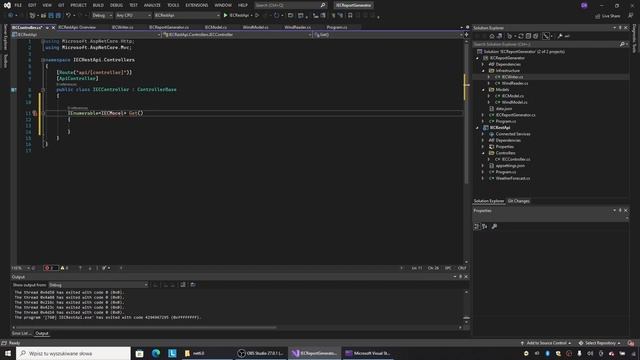Switch to the IECWriter.cs editor tab
The height and width of the screenshot is (360, 640).
pyautogui.click(x=122, y=27)
